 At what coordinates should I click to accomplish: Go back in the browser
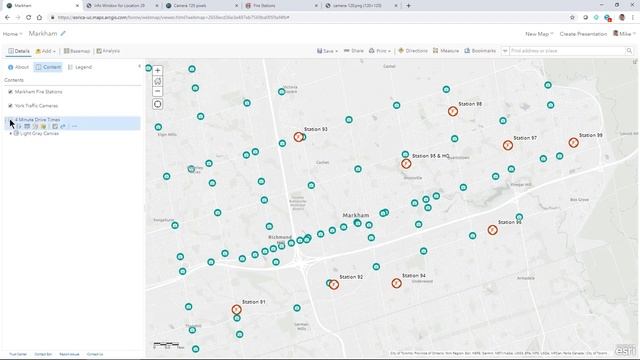(x=7, y=18)
